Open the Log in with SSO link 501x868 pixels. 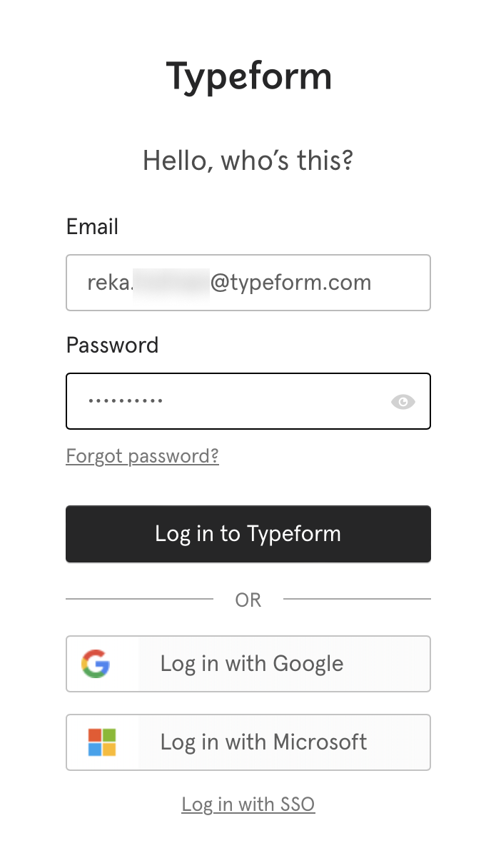click(x=248, y=804)
